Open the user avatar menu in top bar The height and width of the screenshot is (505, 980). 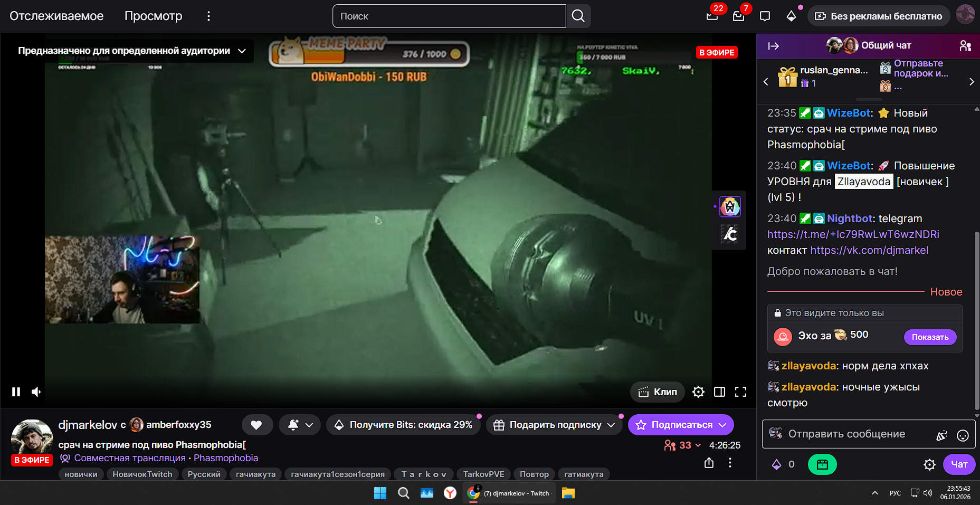tap(965, 15)
